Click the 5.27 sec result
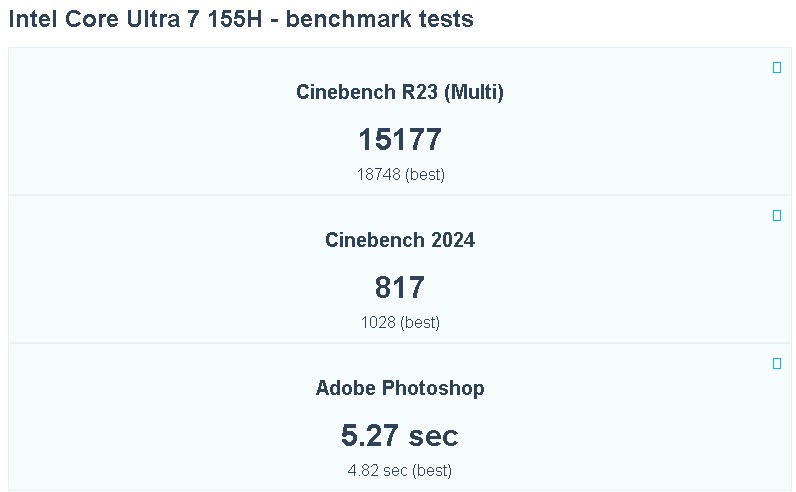Screen dimensions: 796x492 pyautogui.click(x=400, y=436)
